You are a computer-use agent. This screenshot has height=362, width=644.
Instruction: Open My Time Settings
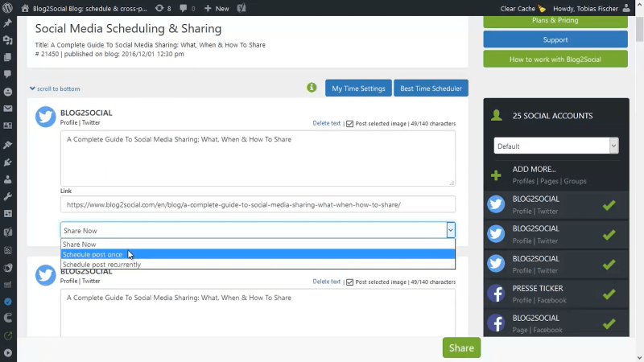point(358,88)
